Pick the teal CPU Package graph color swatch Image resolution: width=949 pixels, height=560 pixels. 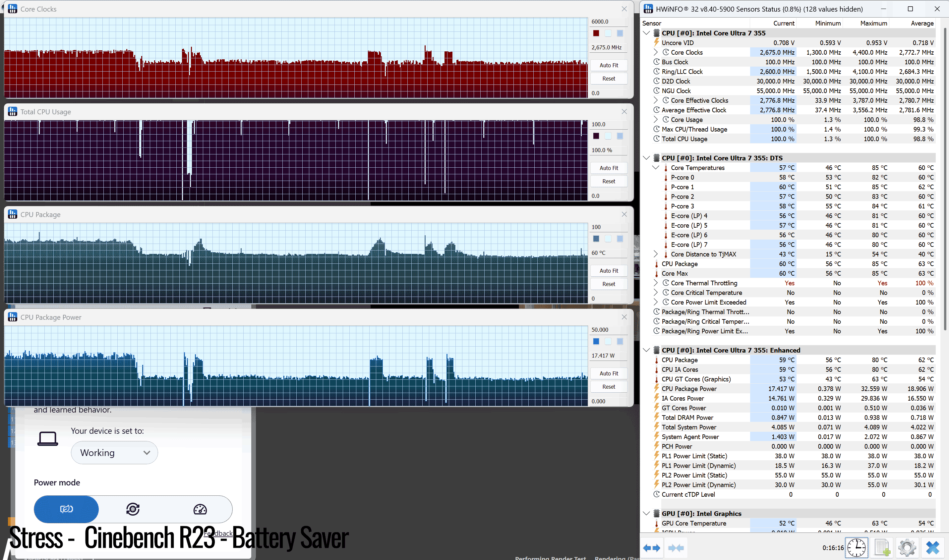click(596, 239)
